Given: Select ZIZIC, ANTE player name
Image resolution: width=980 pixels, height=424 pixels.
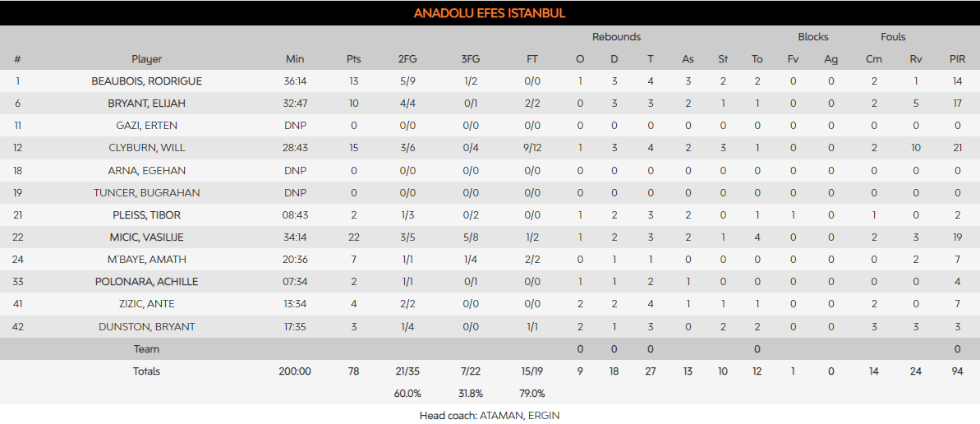Looking at the screenshot, I should click(146, 304).
